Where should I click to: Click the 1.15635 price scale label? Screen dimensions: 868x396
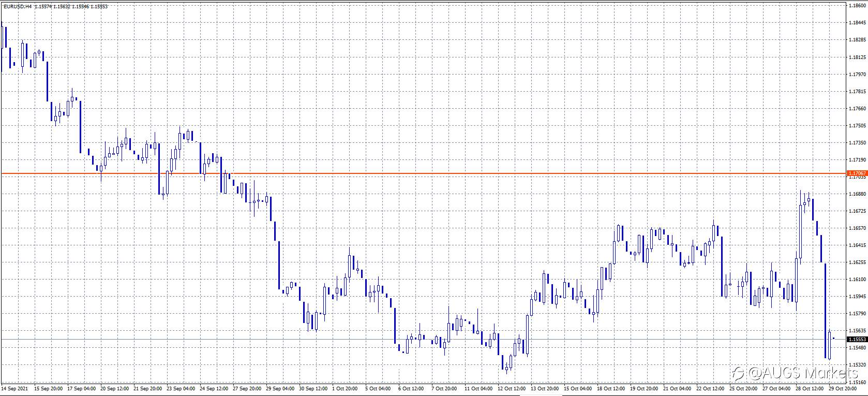pos(857,330)
